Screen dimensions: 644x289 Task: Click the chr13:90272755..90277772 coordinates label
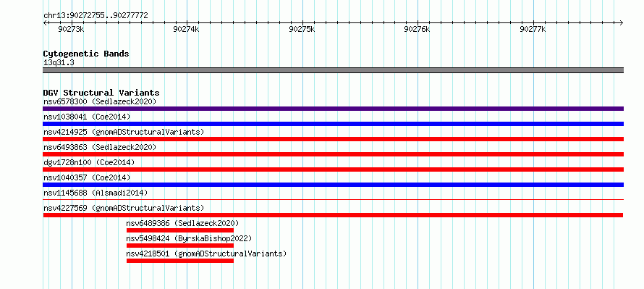pos(96,16)
